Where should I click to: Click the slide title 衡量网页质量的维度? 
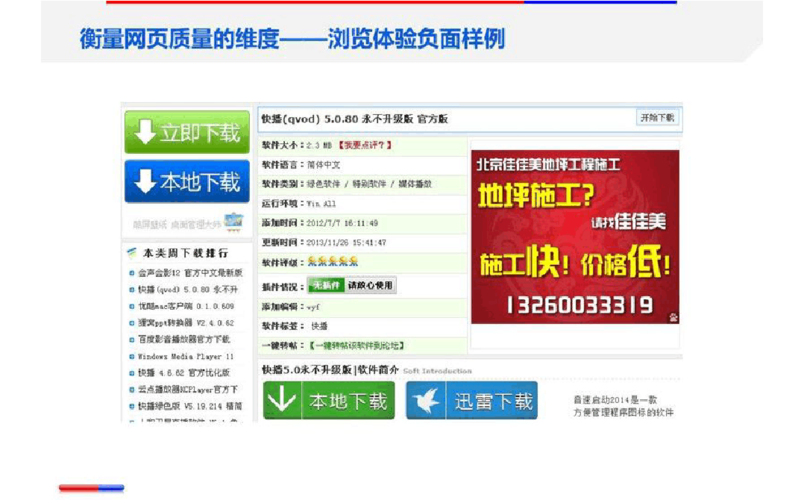(179, 39)
